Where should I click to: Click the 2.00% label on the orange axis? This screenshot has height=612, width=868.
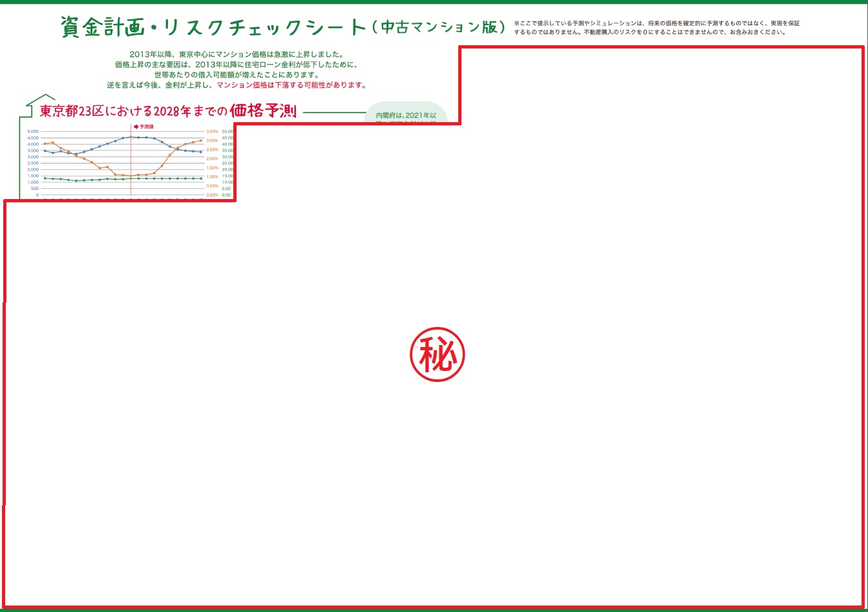[212, 158]
